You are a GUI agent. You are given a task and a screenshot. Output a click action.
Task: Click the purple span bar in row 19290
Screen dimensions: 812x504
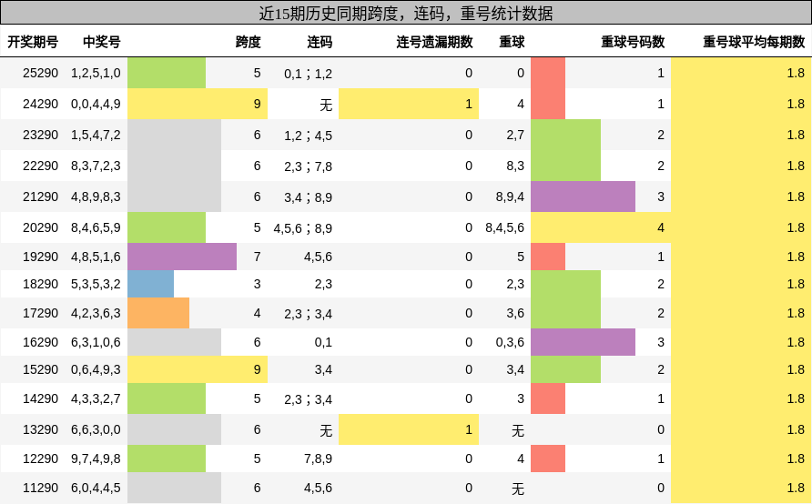point(182,257)
